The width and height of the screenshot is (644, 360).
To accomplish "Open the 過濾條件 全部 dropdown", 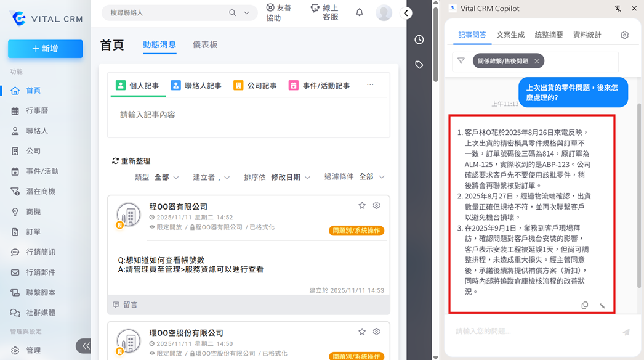I will [x=372, y=177].
